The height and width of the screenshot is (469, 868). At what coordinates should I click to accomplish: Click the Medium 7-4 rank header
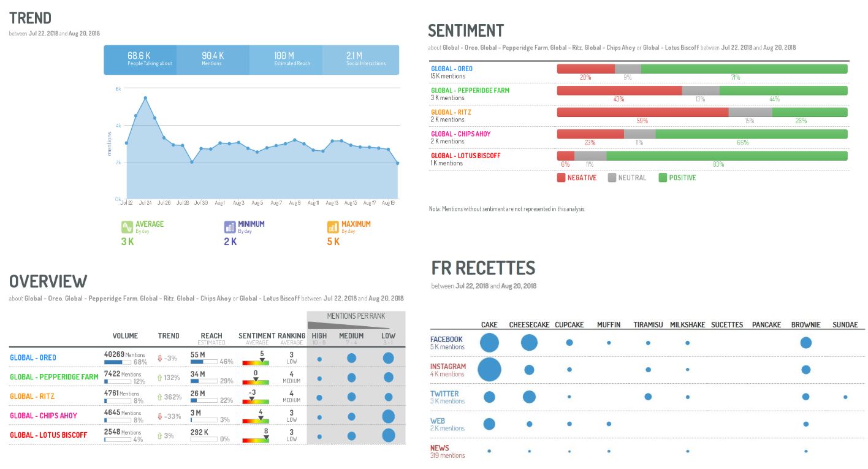pos(351,338)
